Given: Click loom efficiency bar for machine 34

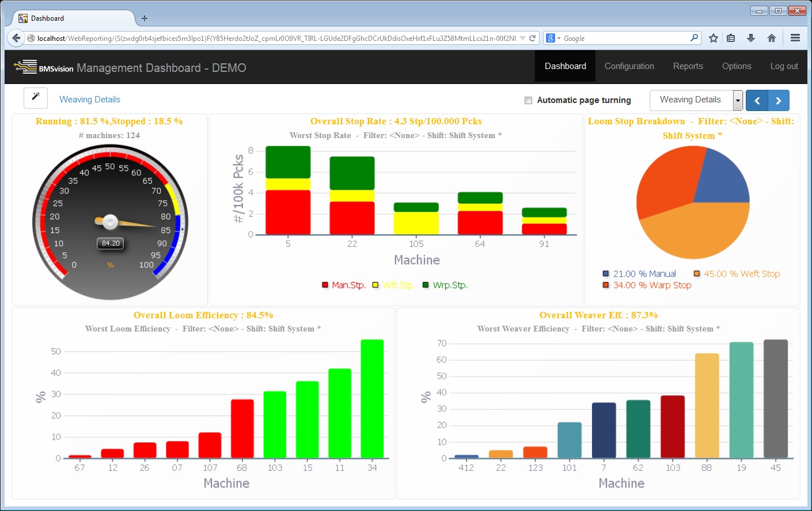Looking at the screenshot, I should click(372, 399).
